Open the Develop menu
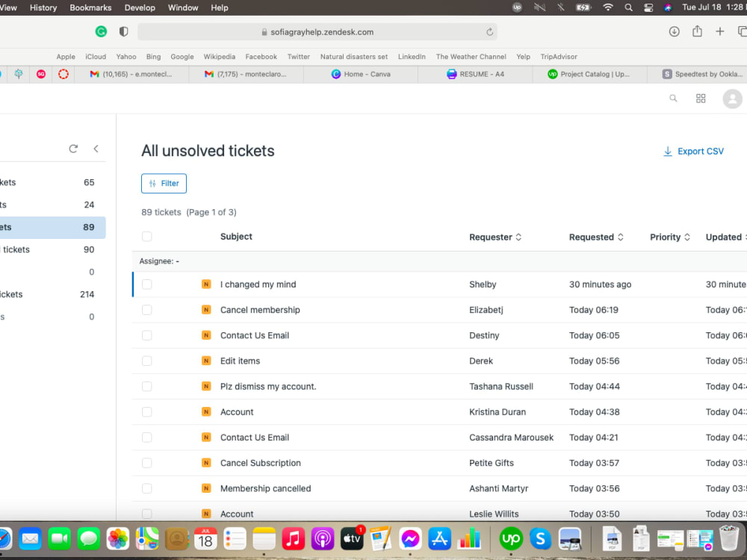This screenshot has height=560, width=747. [140, 7]
